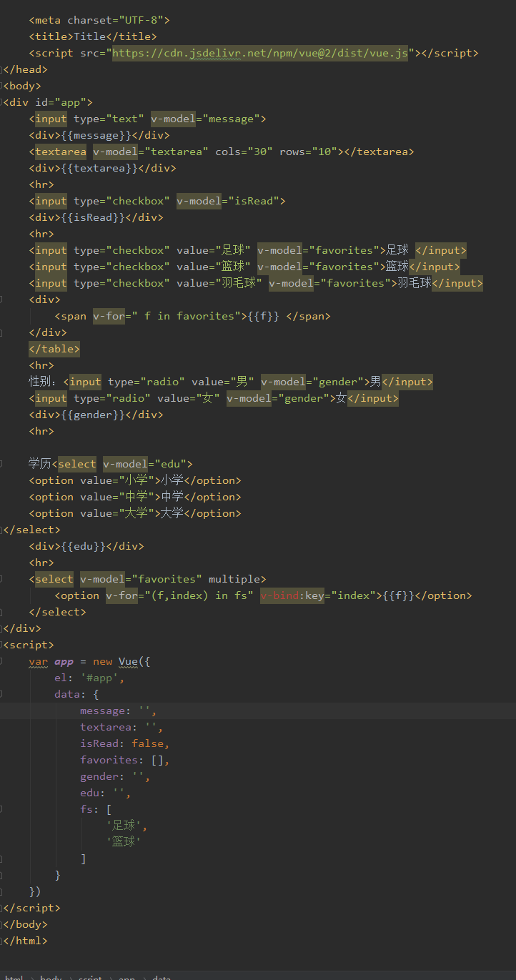Click the closing </body> tag
Image resolution: width=516 pixels, height=980 pixels.
[25, 924]
